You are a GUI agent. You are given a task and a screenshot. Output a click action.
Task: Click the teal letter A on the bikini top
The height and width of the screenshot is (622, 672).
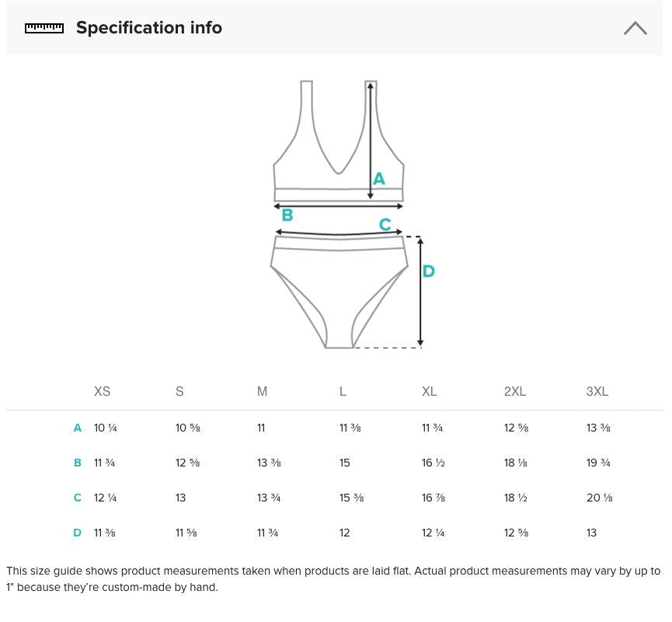pyautogui.click(x=379, y=179)
